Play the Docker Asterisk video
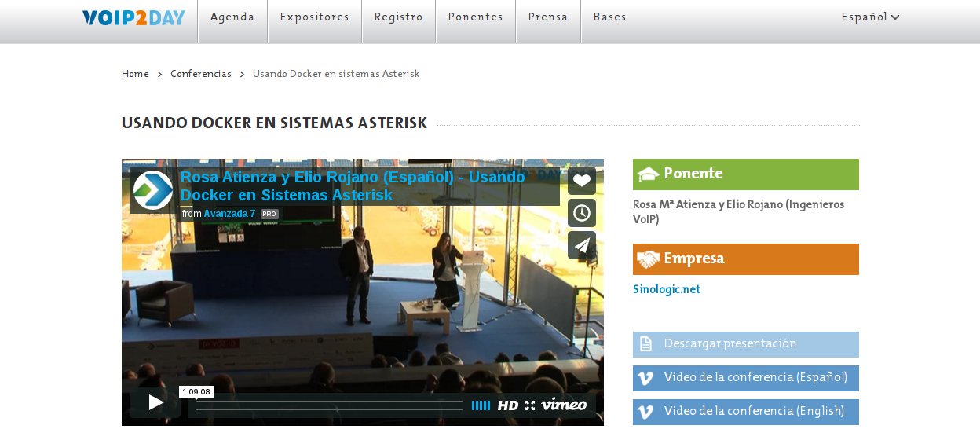 [155, 402]
